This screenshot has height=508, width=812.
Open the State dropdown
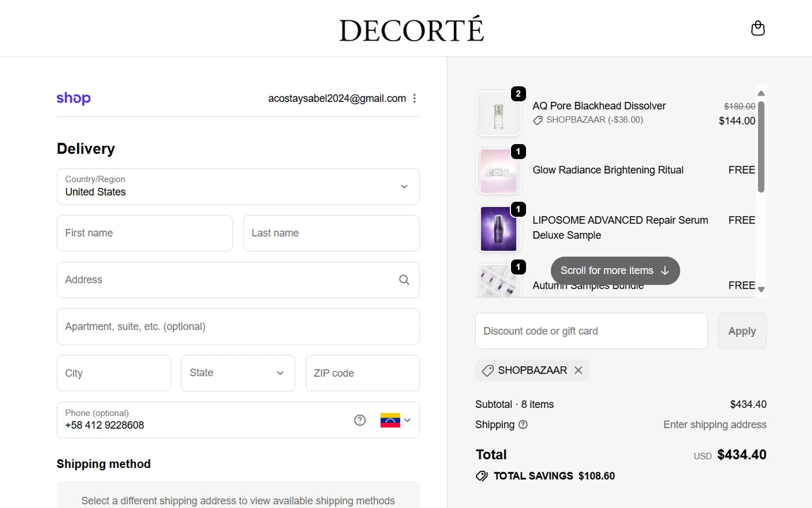click(238, 373)
